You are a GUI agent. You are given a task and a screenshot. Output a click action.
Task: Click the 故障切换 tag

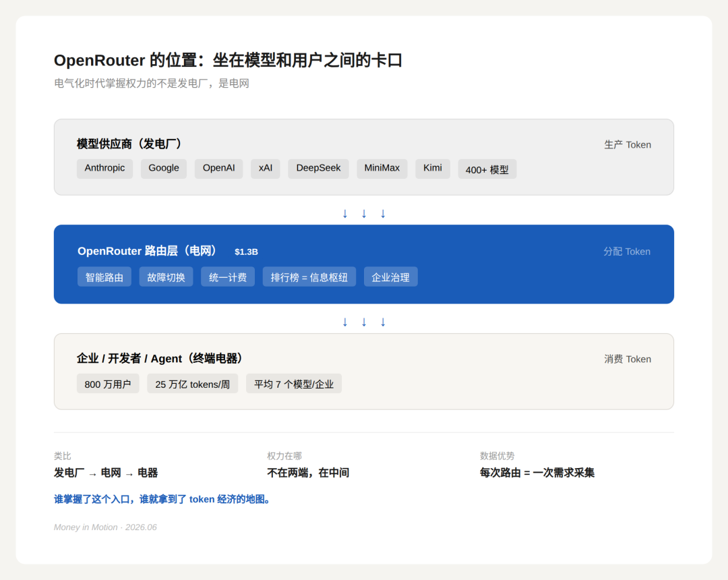[166, 277]
